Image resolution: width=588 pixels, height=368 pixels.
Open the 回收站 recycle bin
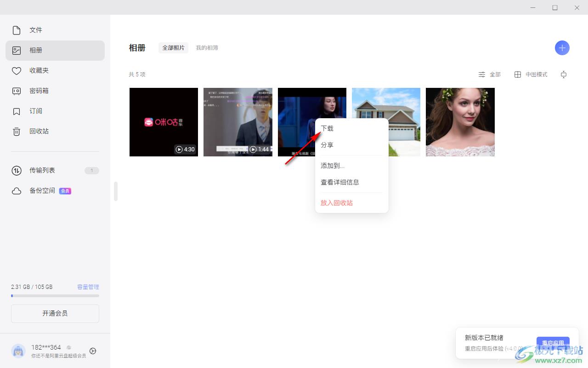coord(55,132)
